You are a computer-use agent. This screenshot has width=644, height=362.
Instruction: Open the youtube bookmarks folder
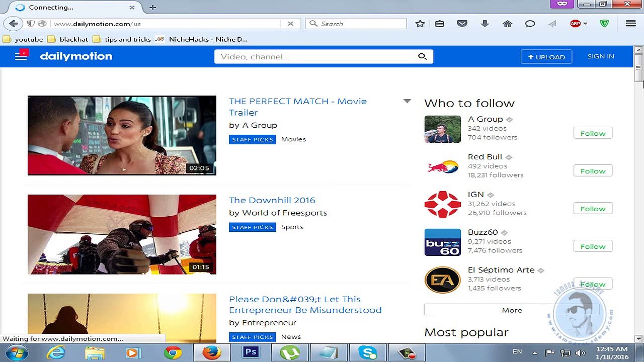(23, 39)
